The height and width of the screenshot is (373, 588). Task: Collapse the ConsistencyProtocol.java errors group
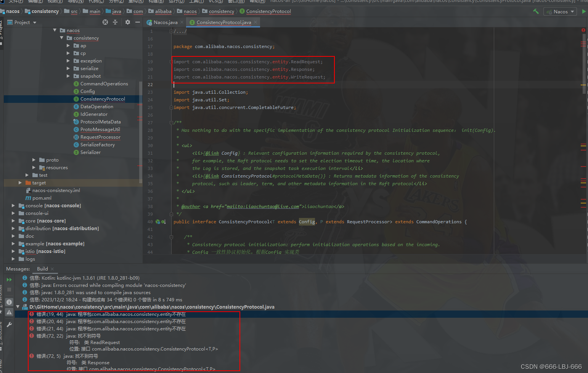click(18, 306)
